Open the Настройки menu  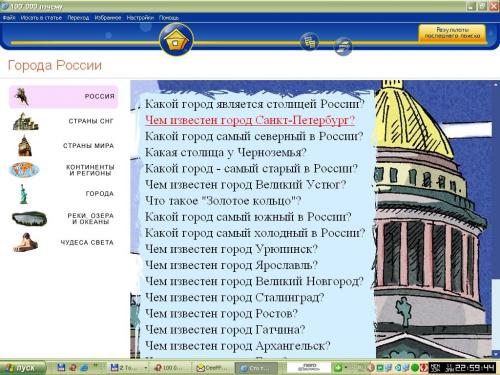[140, 18]
